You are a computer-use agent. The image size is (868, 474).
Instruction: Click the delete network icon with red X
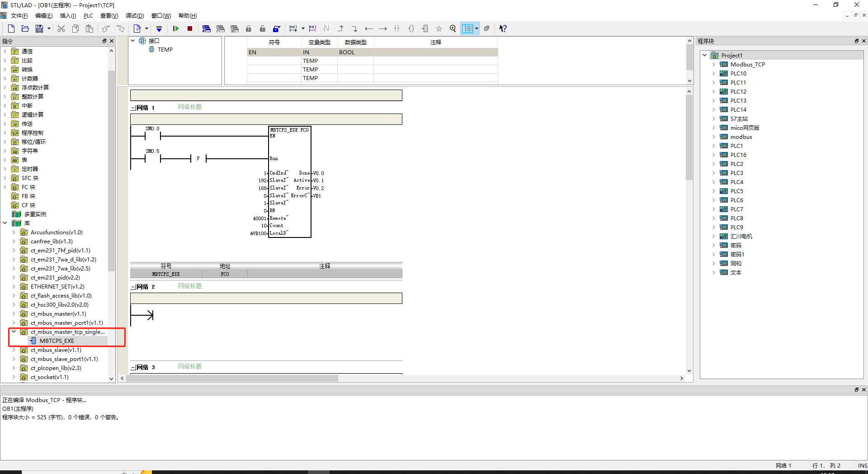pyautogui.click(x=312, y=28)
